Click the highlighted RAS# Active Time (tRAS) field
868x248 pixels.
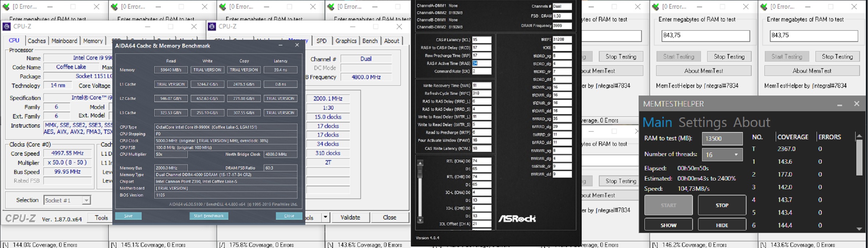point(482,63)
